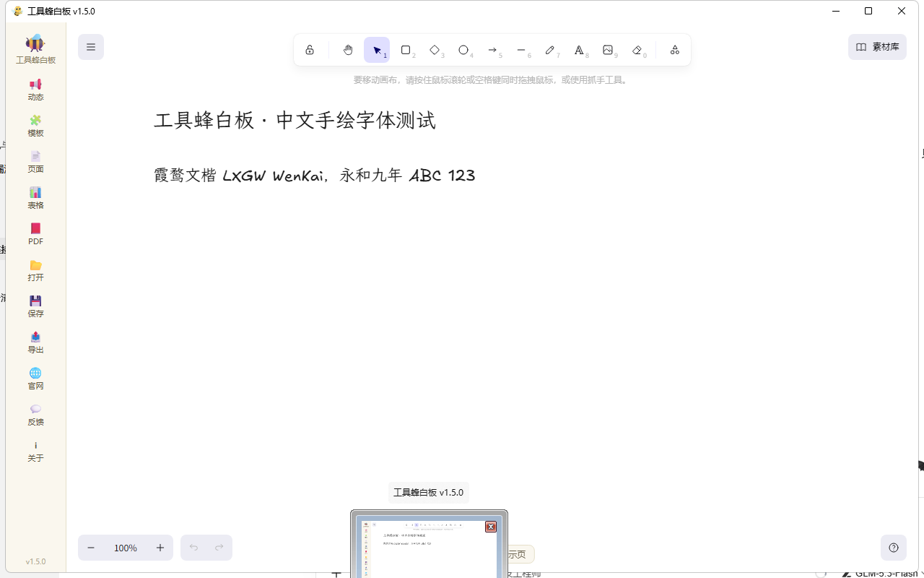Image resolution: width=924 pixels, height=578 pixels.
Task: Close the taskbar preview thumbnail window
Action: tap(491, 527)
